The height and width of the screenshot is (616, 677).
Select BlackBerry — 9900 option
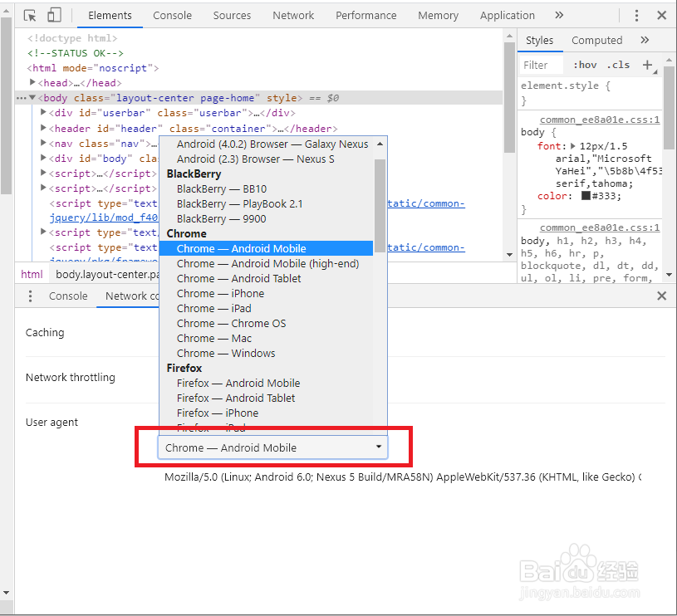pyautogui.click(x=267, y=218)
